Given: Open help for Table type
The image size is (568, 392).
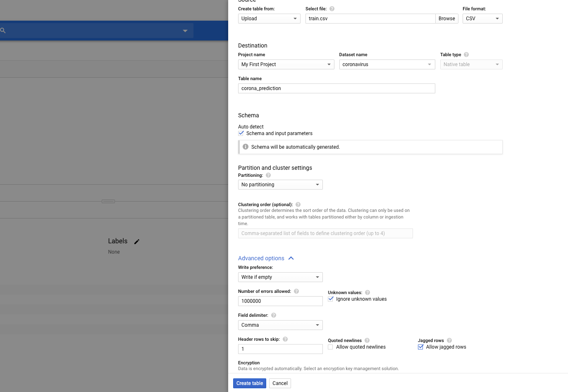Looking at the screenshot, I should tap(466, 55).
